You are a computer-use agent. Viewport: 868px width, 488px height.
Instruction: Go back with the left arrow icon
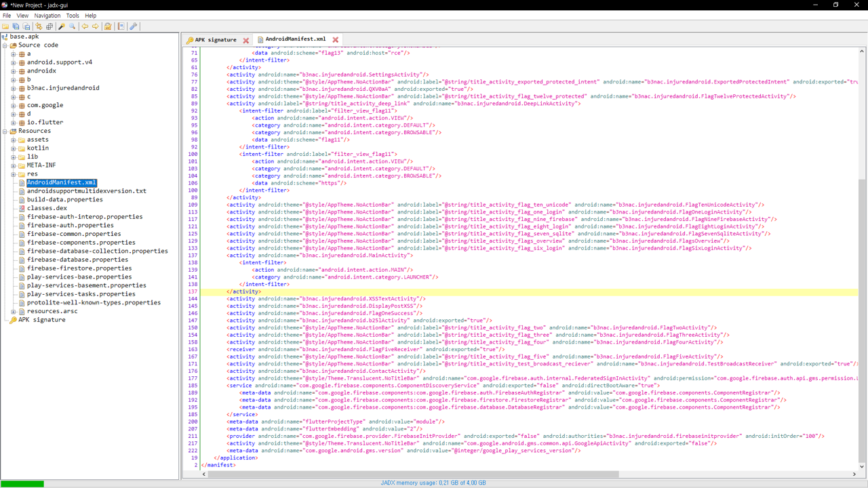coord(85,26)
